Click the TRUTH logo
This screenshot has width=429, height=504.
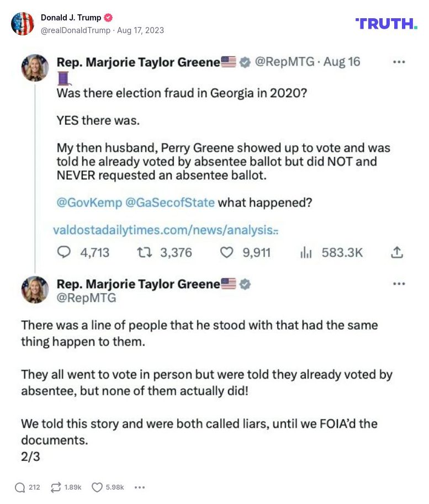click(x=386, y=23)
